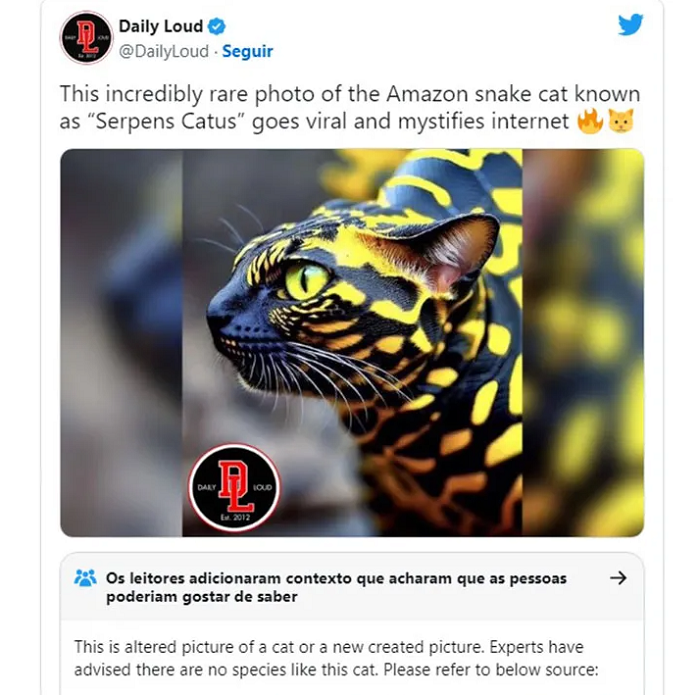Click the Twitter bird logo

pyautogui.click(x=630, y=25)
